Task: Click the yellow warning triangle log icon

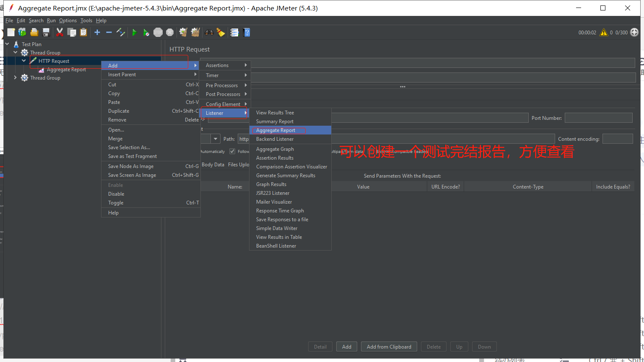Action: pos(604,32)
